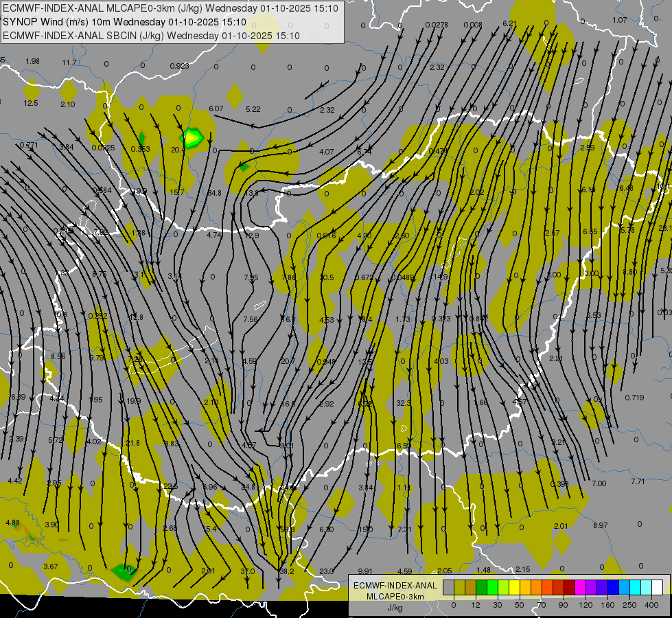Screen dimensions: 672x618
Task: Click the map value 6.21
Action: pos(509,23)
